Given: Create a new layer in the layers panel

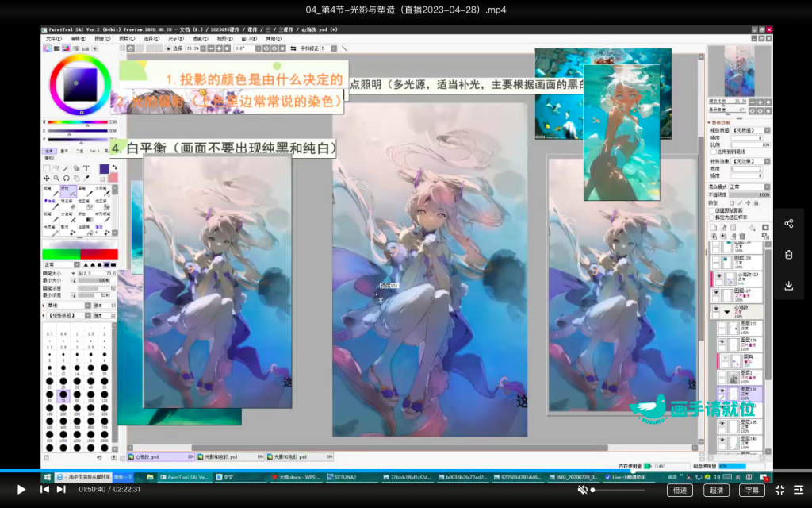Looking at the screenshot, I should pos(713,226).
